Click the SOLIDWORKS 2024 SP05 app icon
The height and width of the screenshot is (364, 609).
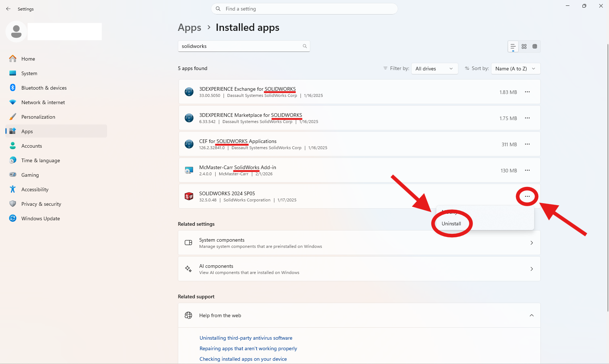189,196
